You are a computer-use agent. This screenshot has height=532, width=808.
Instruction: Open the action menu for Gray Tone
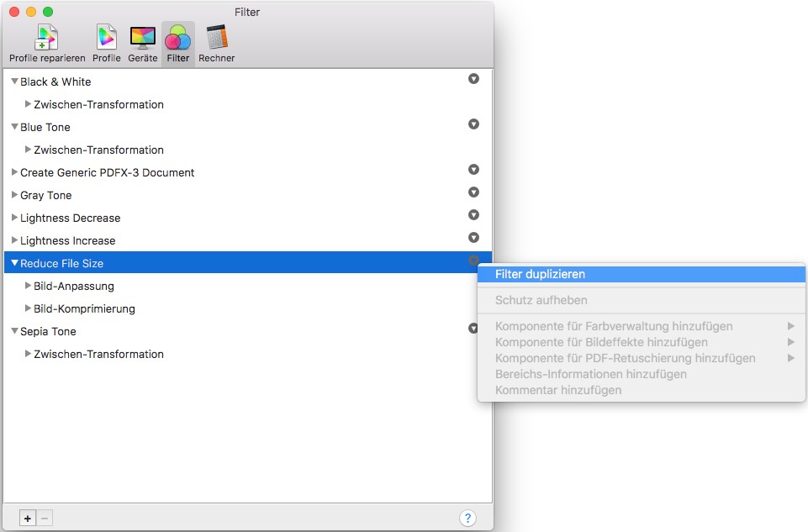[x=473, y=192]
